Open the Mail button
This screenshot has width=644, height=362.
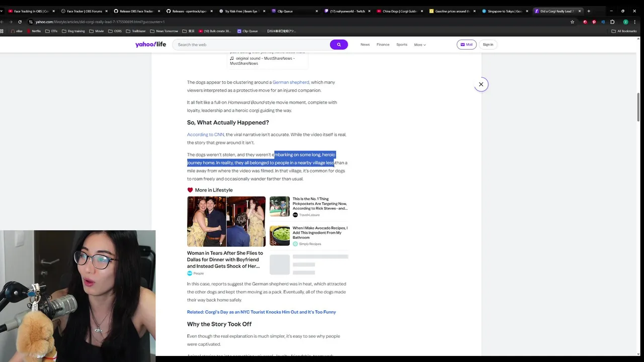(x=466, y=45)
